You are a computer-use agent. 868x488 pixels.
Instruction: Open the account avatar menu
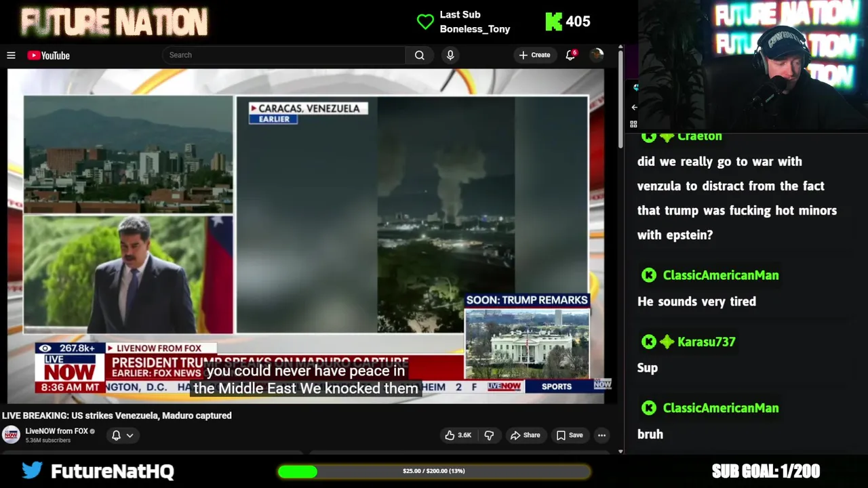click(597, 55)
